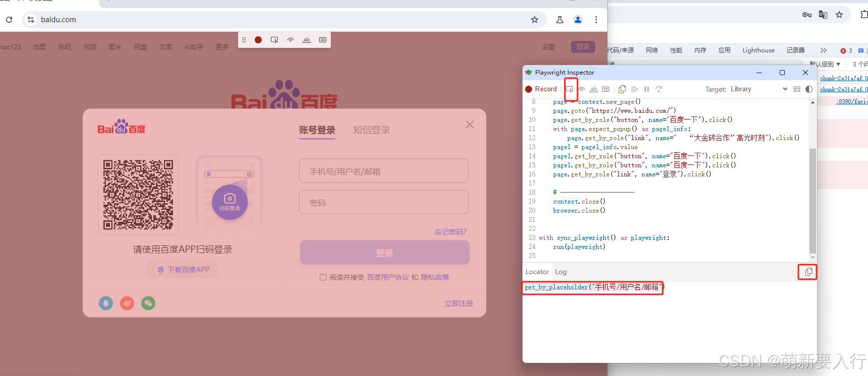Open site information icon in address bar
868x376 pixels.
31,20
